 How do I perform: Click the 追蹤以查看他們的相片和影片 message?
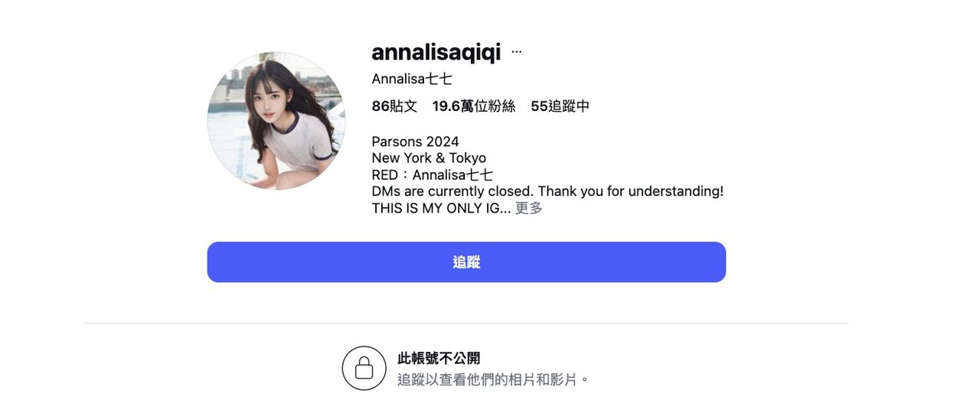[494, 379]
